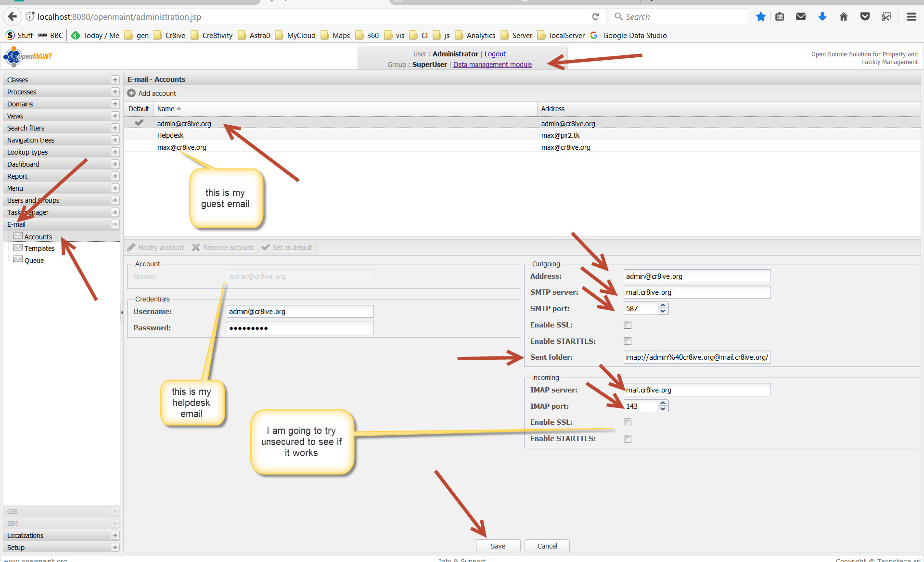Expand the Classes sidebar section

[115, 79]
